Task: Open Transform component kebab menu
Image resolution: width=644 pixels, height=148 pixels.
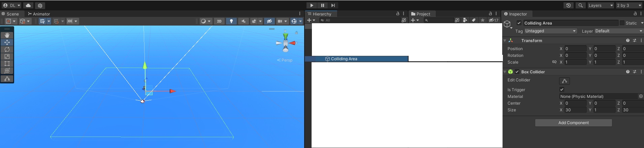Action: [641, 40]
